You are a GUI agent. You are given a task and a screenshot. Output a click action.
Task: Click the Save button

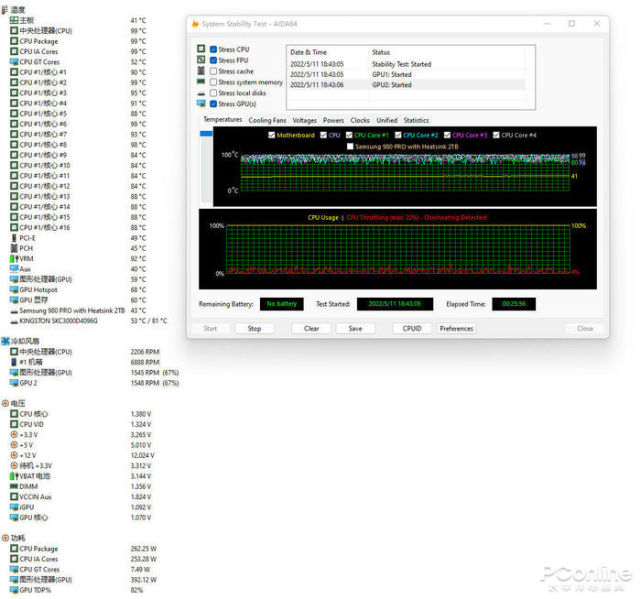355,328
